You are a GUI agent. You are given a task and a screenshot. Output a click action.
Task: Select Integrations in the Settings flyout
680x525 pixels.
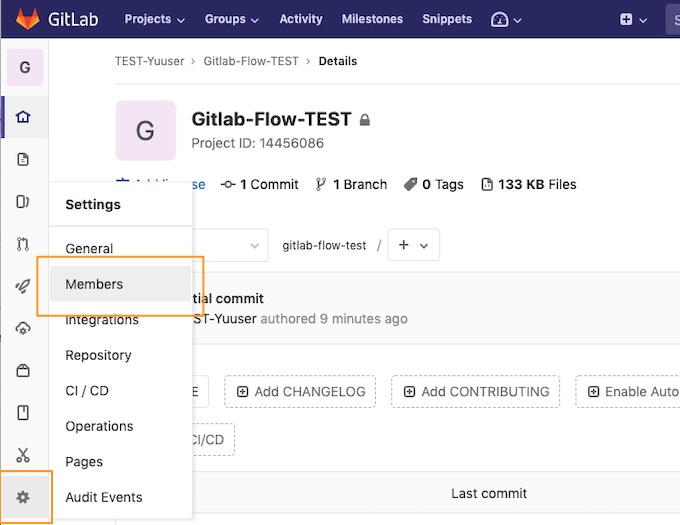tap(102, 320)
